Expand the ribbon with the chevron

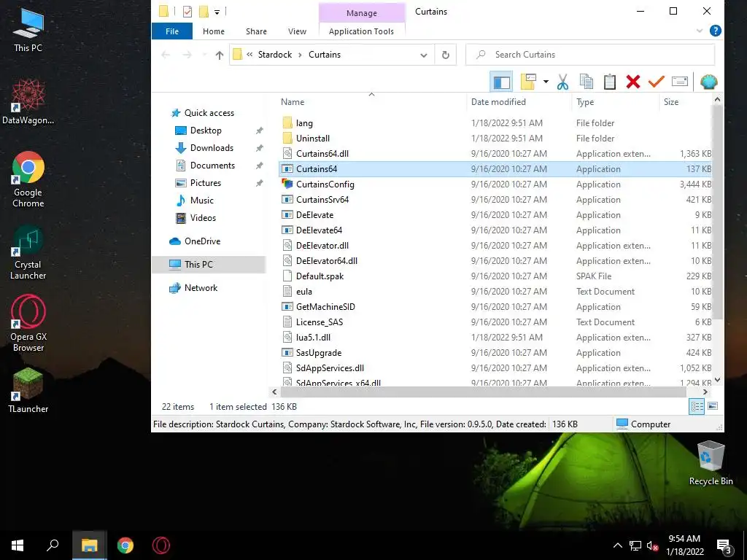(700, 31)
